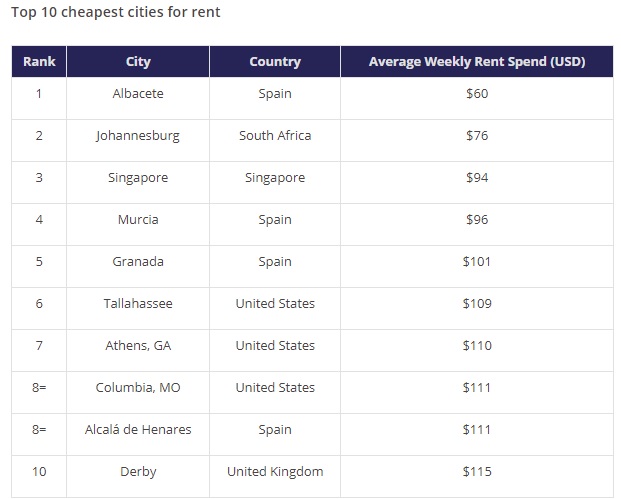This screenshot has width=621, height=499.
Task: Click the Columbia, MO cell
Action: point(138,387)
